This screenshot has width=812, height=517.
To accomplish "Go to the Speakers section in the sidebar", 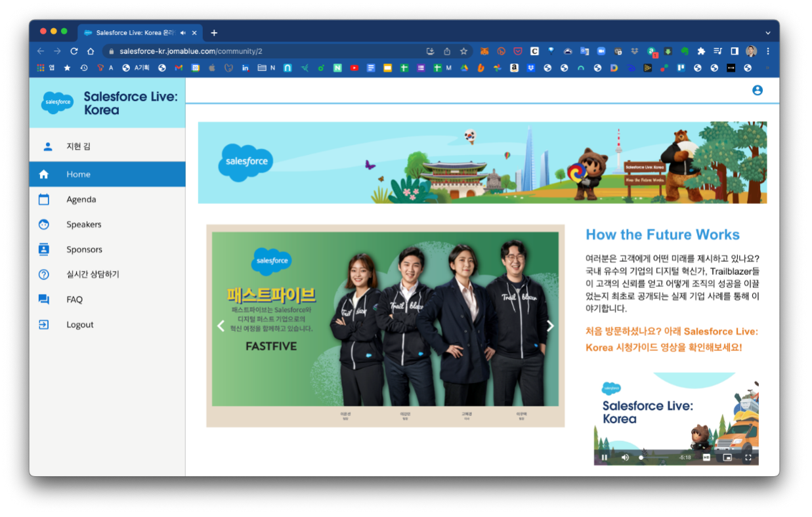I will coord(107,224).
